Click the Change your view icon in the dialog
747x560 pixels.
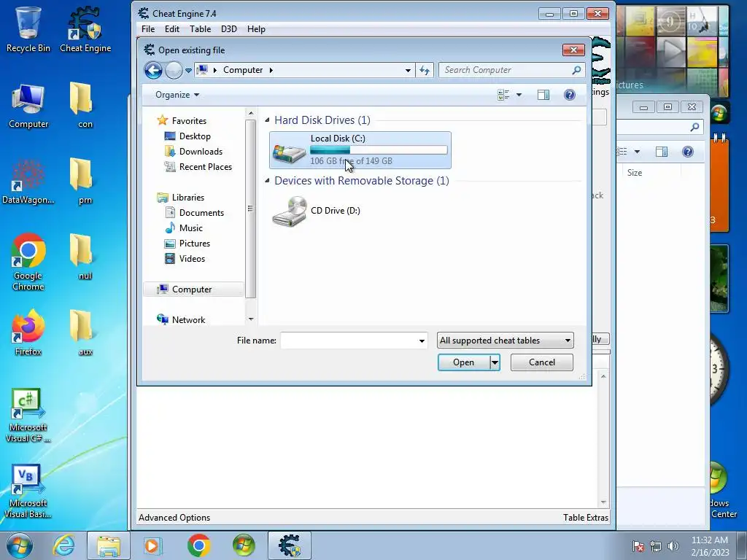[503, 95]
